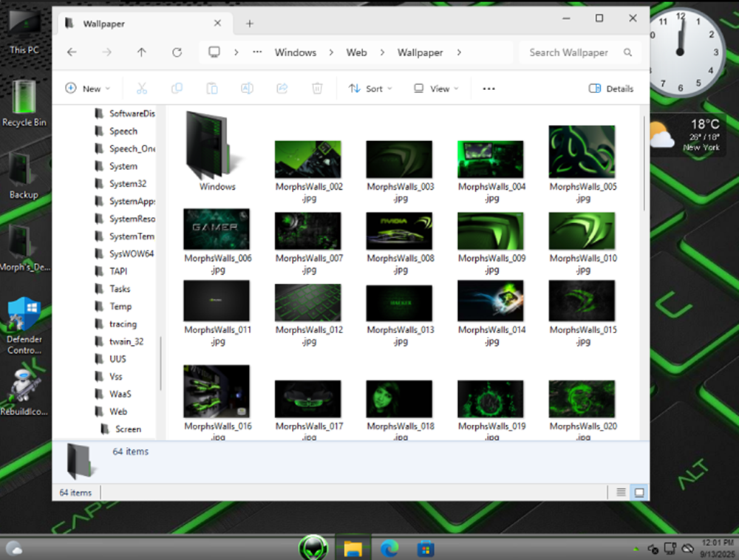Click in the Search Wallpaper field
739x560 pixels.
click(569, 52)
